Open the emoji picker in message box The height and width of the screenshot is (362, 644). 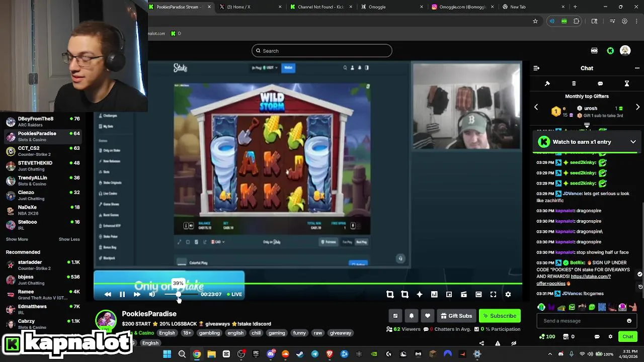(629, 321)
